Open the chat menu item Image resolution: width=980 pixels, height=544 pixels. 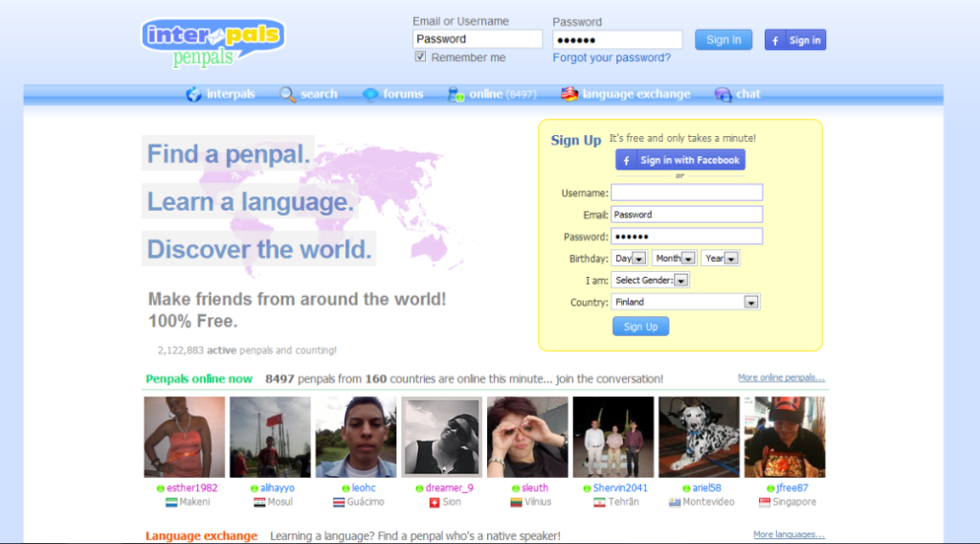point(738,95)
